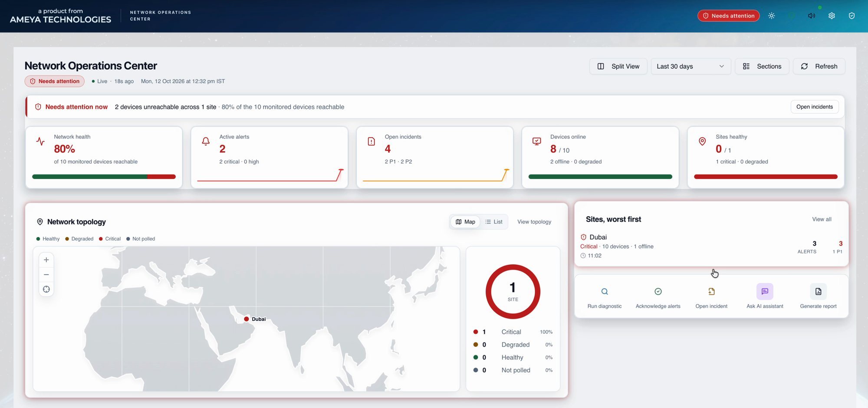
Task: Click the Network health 80% value
Action: 64,149
